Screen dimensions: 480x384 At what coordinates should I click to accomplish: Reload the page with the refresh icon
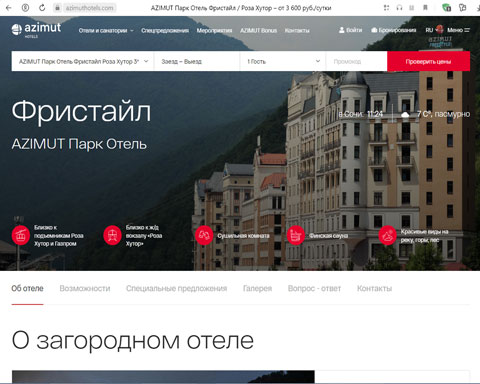pyautogui.click(x=42, y=8)
